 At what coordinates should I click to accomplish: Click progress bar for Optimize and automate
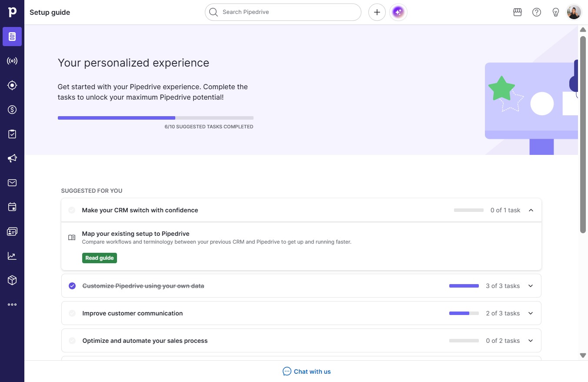pyautogui.click(x=464, y=341)
